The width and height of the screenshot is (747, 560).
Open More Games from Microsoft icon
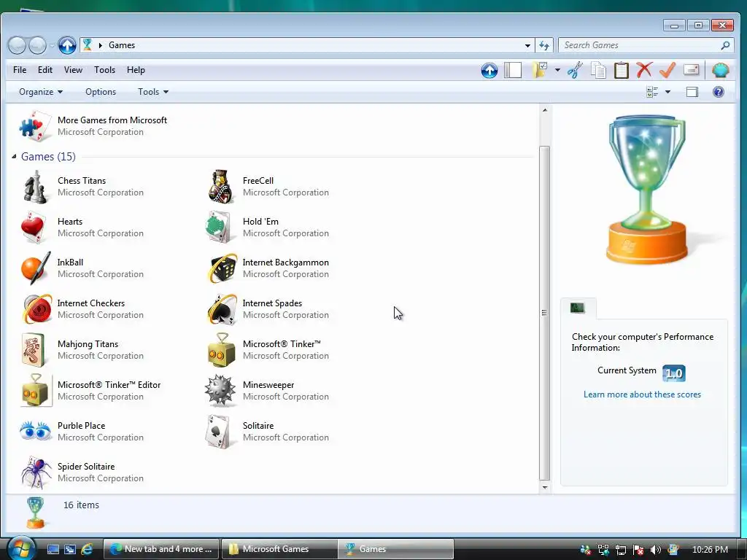click(35, 127)
